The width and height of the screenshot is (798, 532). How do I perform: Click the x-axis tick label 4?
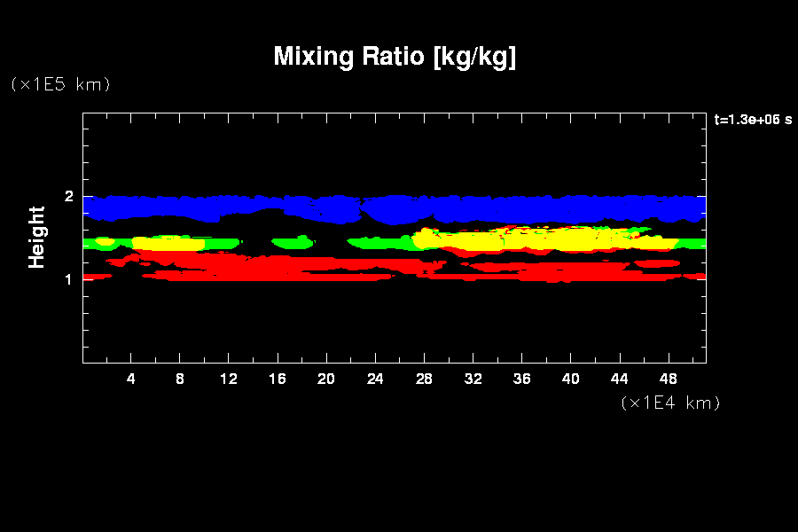coord(130,379)
